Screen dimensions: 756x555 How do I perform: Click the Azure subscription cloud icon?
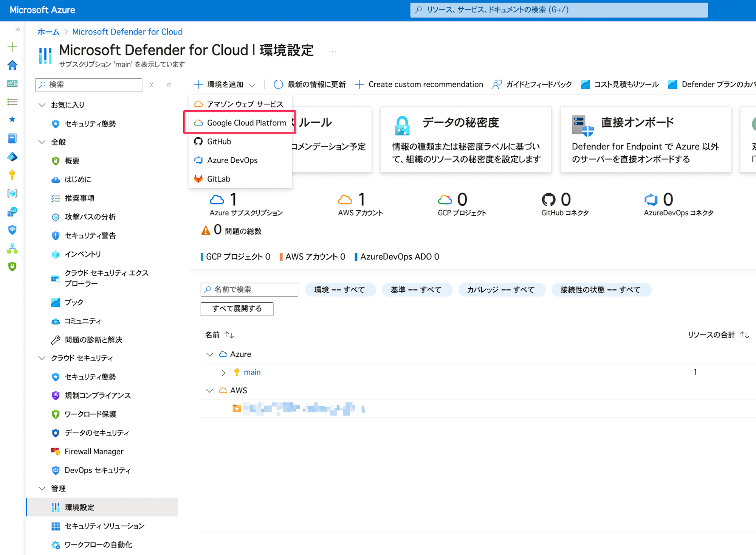tap(217, 199)
